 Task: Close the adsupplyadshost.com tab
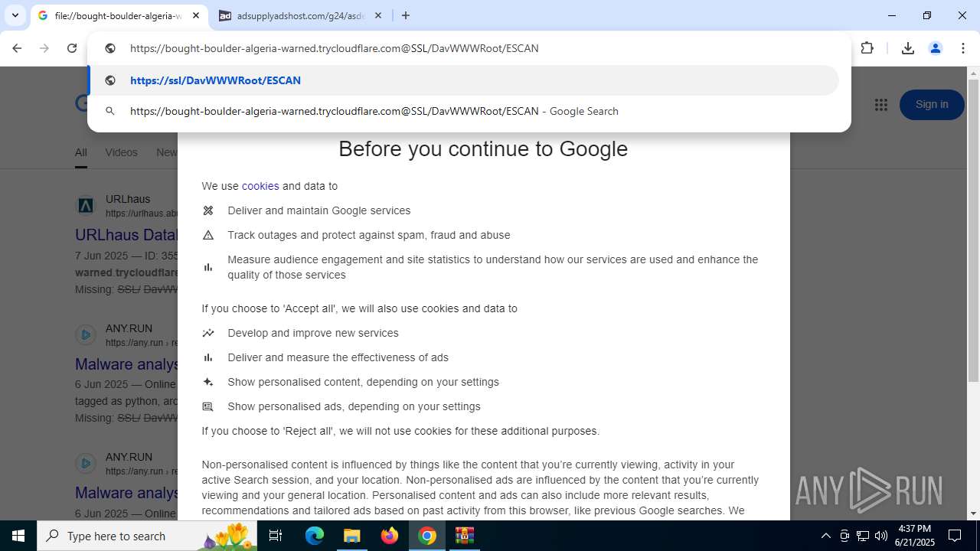(377, 15)
